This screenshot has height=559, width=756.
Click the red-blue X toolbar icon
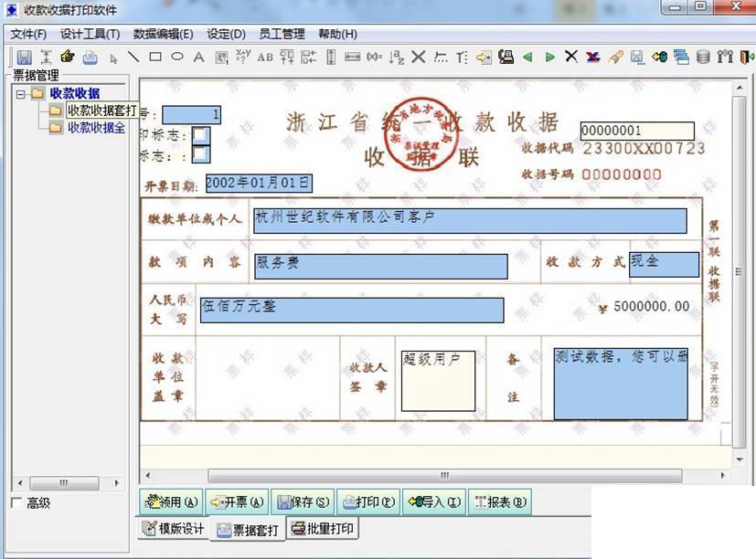(593, 57)
